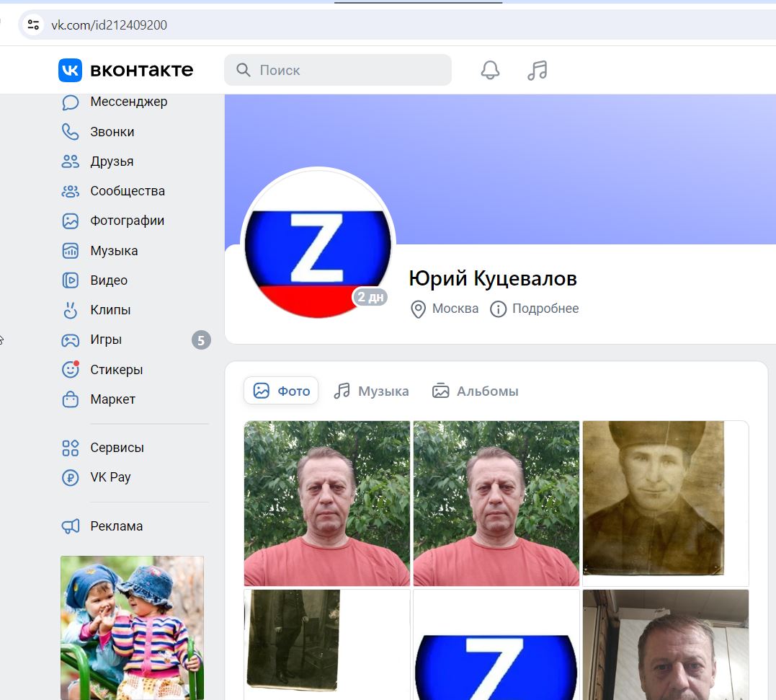Image resolution: width=776 pixels, height=700 pixels.
Task: Click the name Юрий Куцевалов
Action: (493, 278)
